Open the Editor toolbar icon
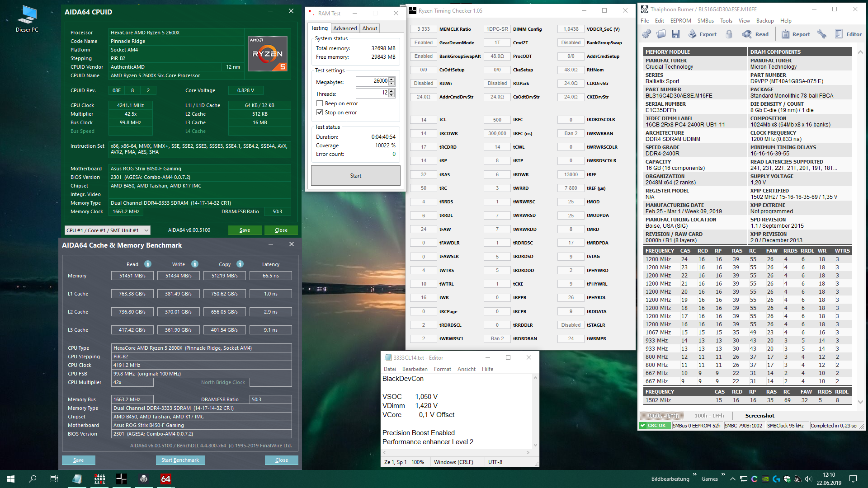The width and height of the screenshot is (868, 488). click(839, 34)
